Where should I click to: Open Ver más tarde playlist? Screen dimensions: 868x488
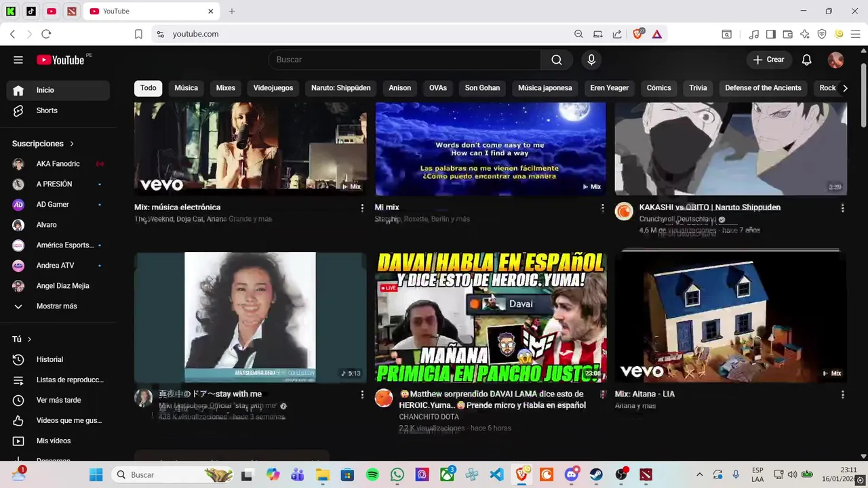58,400
